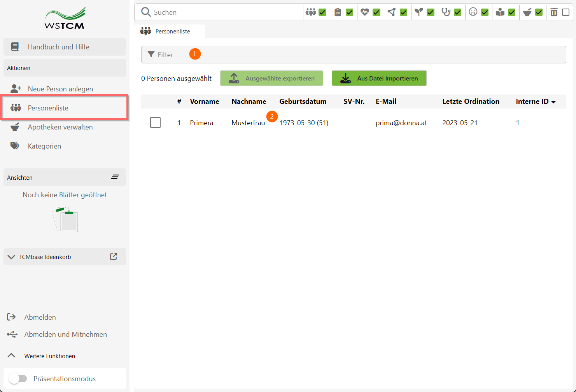Click the stethoscope icon in the search bar
The height and width of the screenshot is (392, 576).
point(446,12)
